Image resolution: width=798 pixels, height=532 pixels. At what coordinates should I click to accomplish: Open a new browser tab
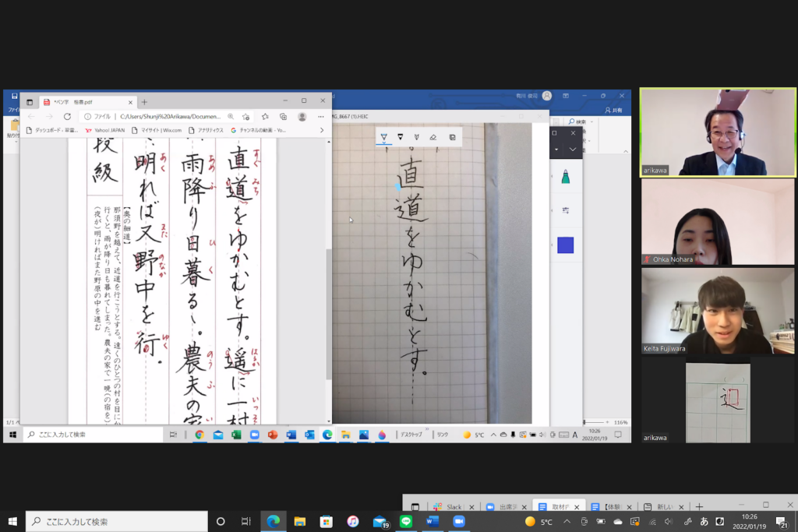144,101
